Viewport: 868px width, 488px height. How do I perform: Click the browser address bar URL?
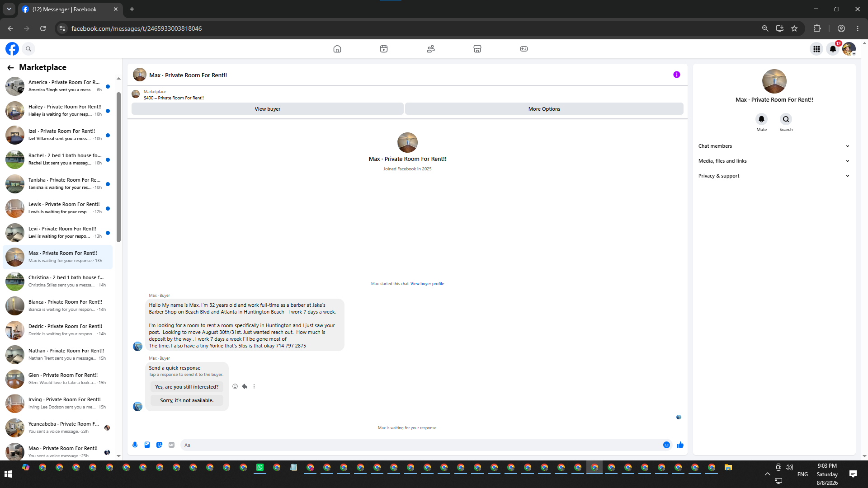137,28
